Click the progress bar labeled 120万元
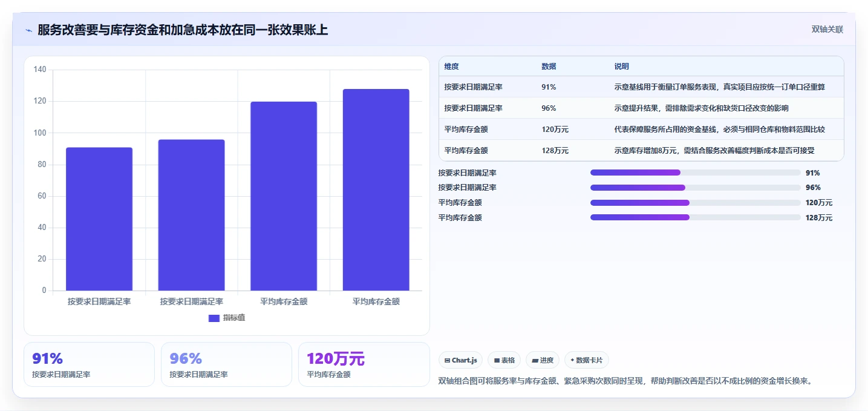The width and height of the screenshot is (868, 411). point(695,203)
